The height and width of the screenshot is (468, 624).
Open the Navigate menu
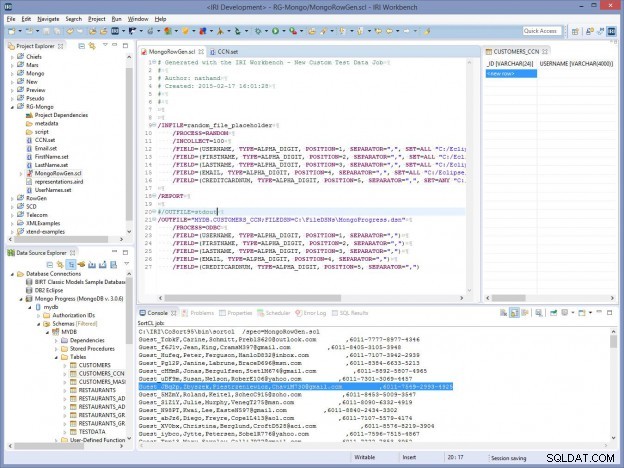click(48, 19)
